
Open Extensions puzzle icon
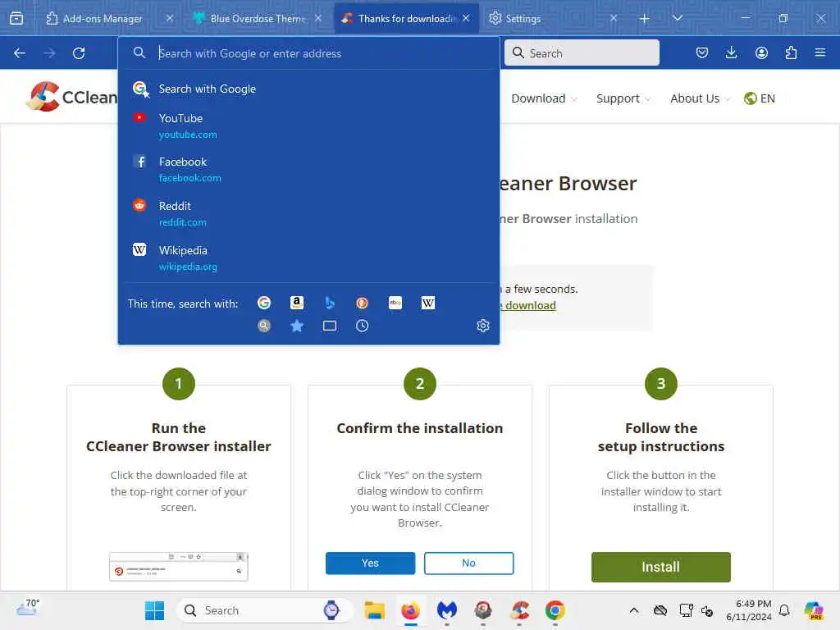[791, 52]
